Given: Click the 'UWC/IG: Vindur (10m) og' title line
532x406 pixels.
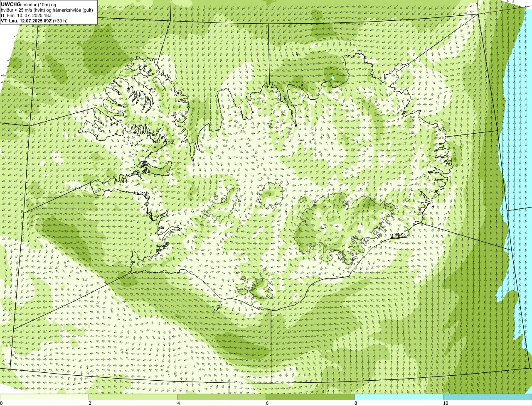Looking at the screenshot, I should (29, 5).
